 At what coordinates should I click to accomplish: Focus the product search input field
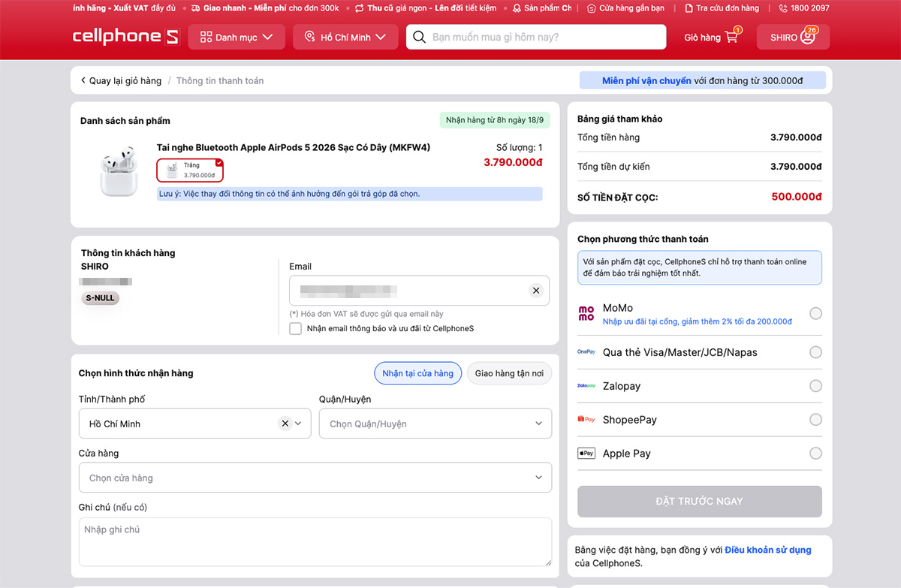(x=536, y=37)
